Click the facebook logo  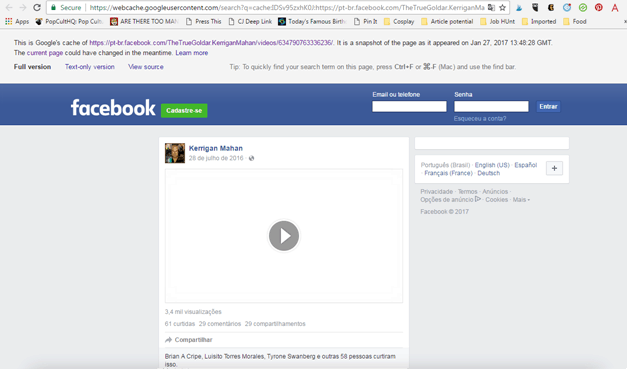113,108
